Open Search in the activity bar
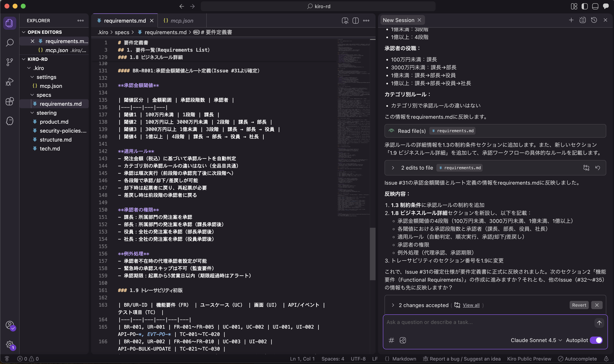614x364 pixels. (10, 43)
